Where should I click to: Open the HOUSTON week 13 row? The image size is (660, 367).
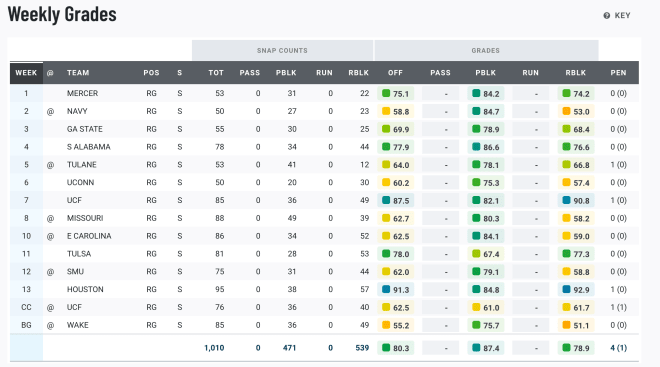[324, 290]
